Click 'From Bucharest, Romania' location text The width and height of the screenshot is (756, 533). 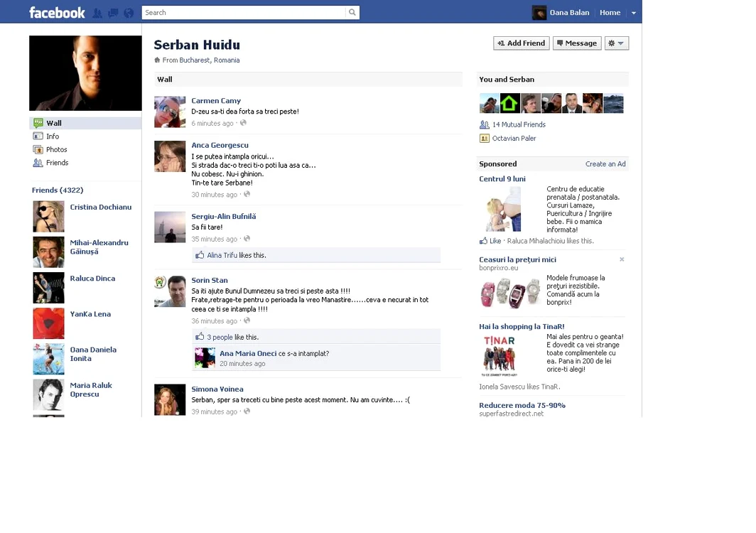pyautogui.click(x=201, y=60)
